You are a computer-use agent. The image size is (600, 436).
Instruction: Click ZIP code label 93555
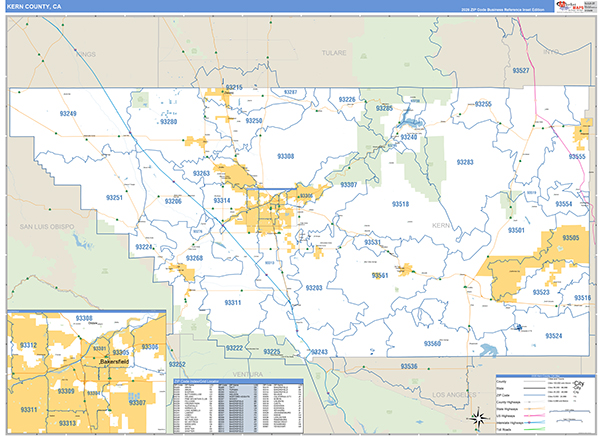coord(577,157)
